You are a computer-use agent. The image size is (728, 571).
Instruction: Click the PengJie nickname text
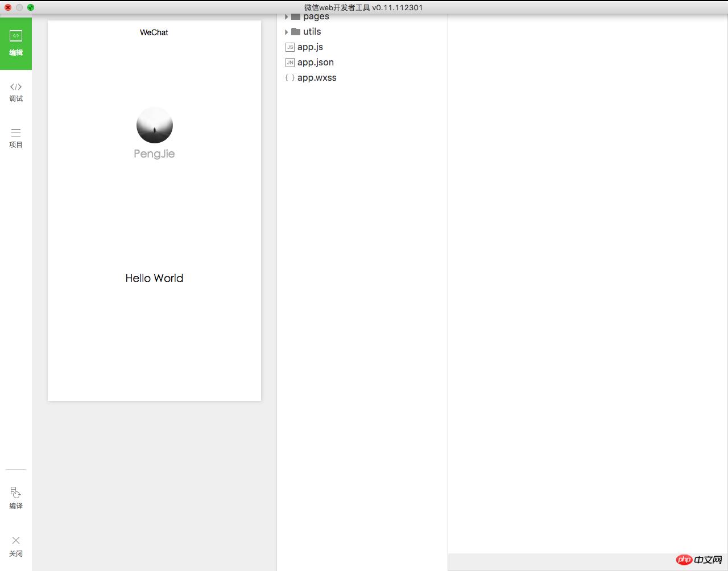(154, 154)
